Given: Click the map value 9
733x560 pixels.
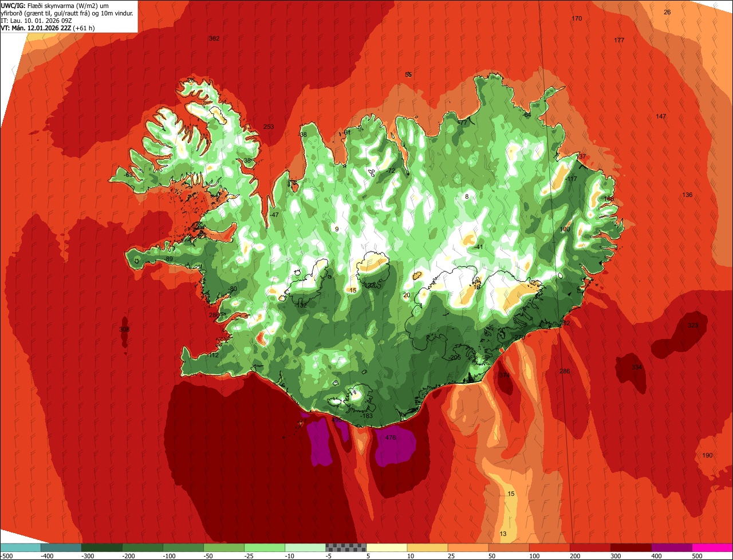Looking at the screenshot, I should (337, 229).
